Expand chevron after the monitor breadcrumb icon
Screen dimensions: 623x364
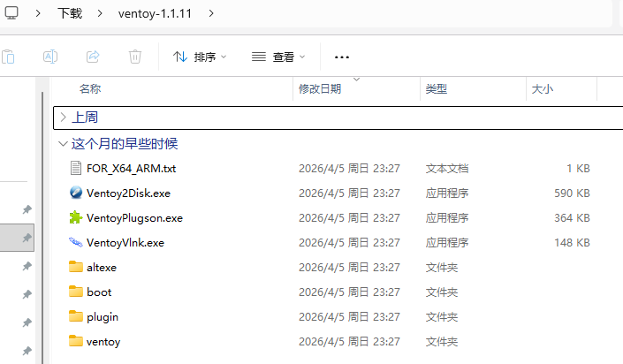pyautogui.click(x=38, y=13)
